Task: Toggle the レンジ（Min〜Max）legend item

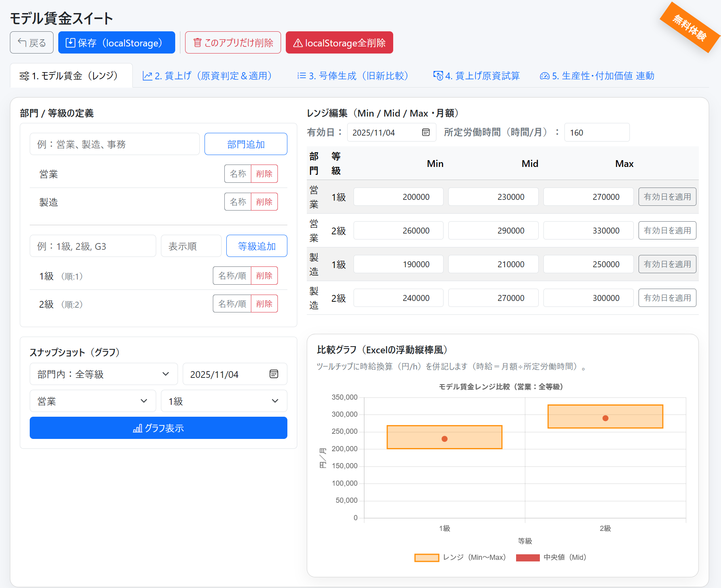Action: tap(460, 557)
